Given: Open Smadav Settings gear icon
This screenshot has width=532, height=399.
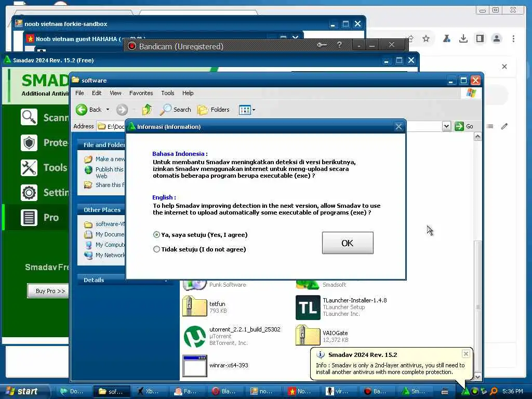Looking at the screenshot, I should [x=29, y=192].
